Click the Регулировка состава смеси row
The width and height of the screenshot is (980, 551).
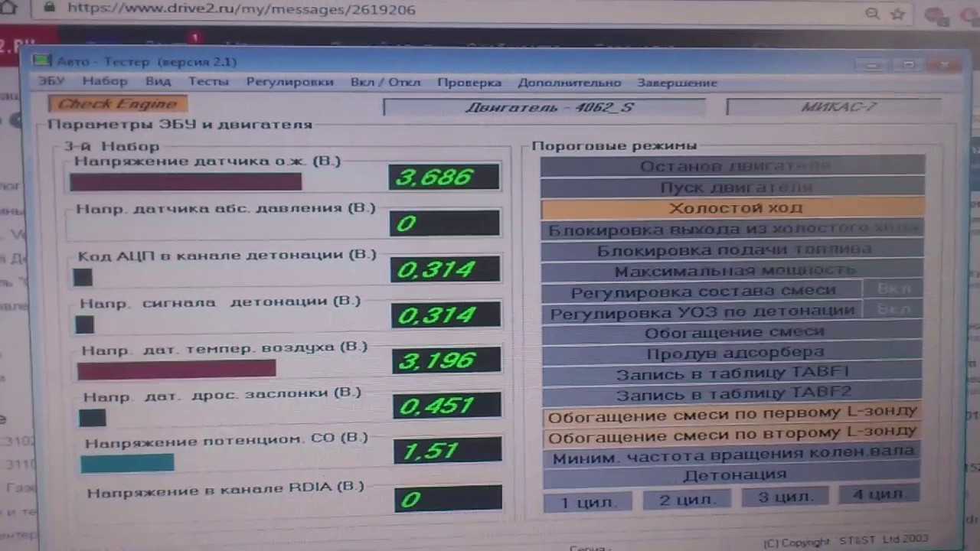701,291
